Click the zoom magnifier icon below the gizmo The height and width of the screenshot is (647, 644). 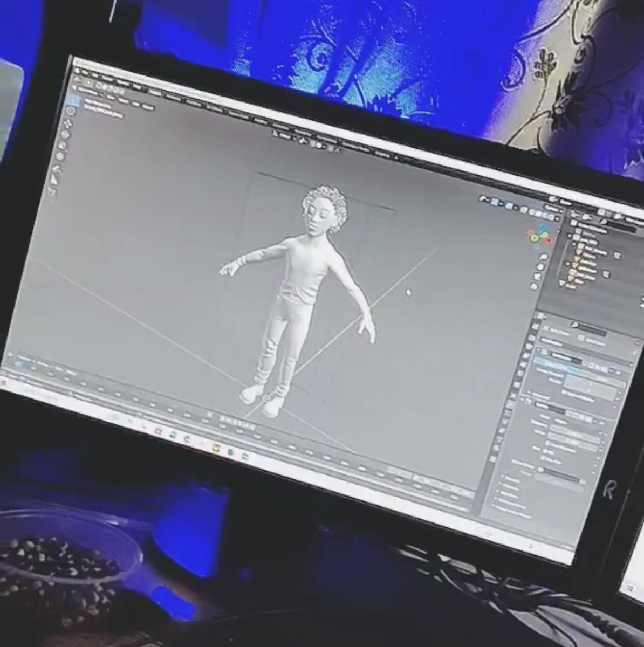coord(544,256)
